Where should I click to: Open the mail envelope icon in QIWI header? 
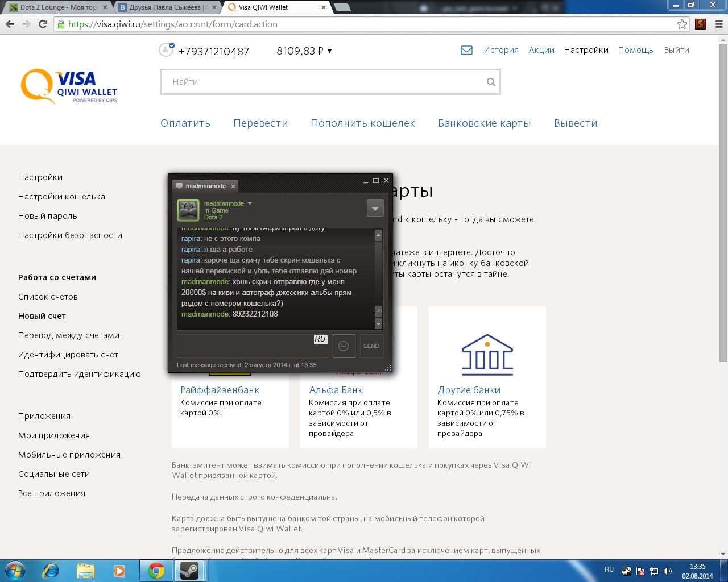click(466, 50)
